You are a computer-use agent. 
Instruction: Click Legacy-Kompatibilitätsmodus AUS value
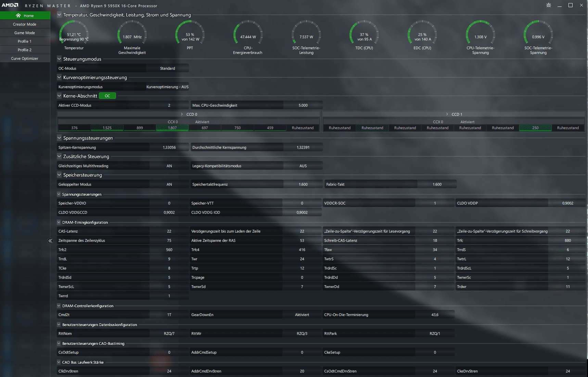click(303, 166)
